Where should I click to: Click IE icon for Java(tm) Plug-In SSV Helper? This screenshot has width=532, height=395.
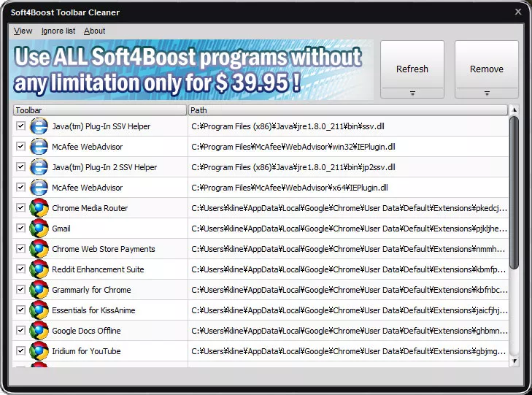pos(39,126)
